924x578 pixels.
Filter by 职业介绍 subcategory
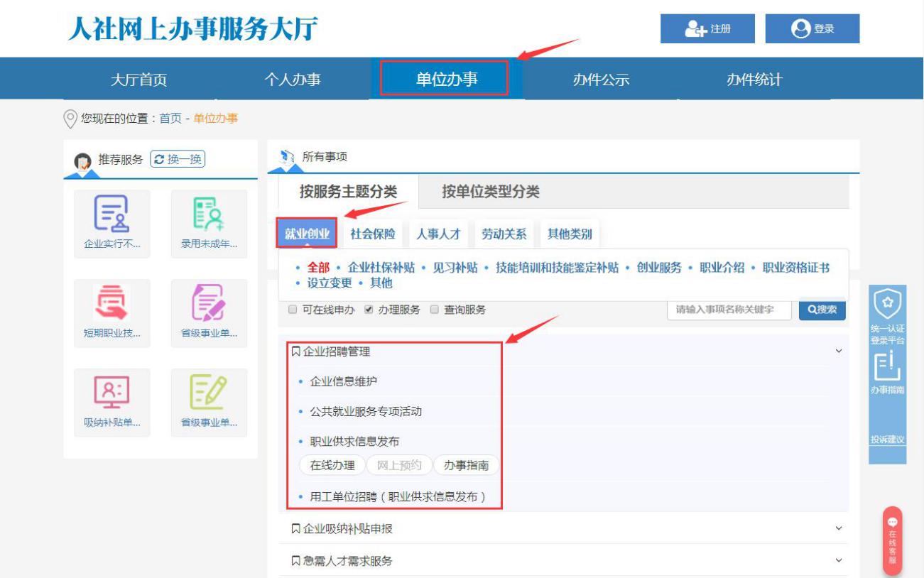pyautogui.click(x=722, y=268)
